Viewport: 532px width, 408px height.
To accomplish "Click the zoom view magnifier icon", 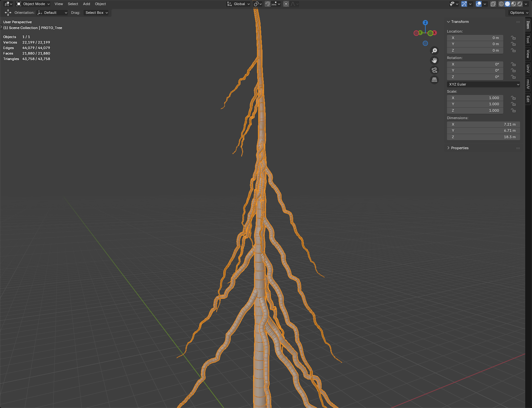I will (434, 51).
